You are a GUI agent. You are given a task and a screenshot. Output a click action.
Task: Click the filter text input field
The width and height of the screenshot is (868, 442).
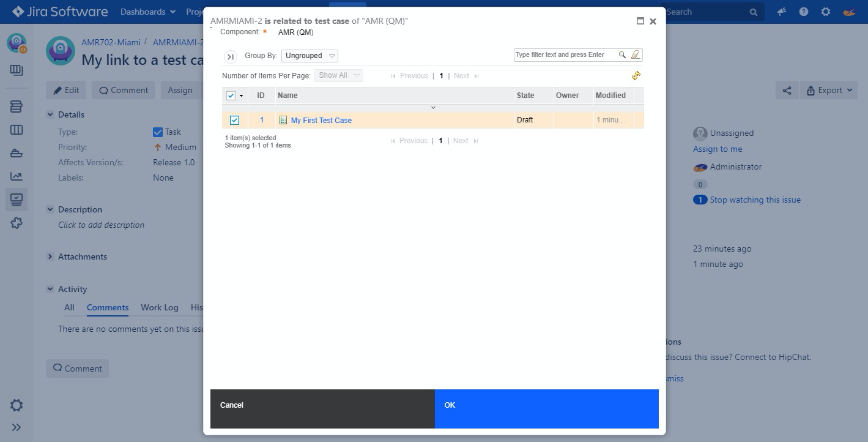(565, 55)
